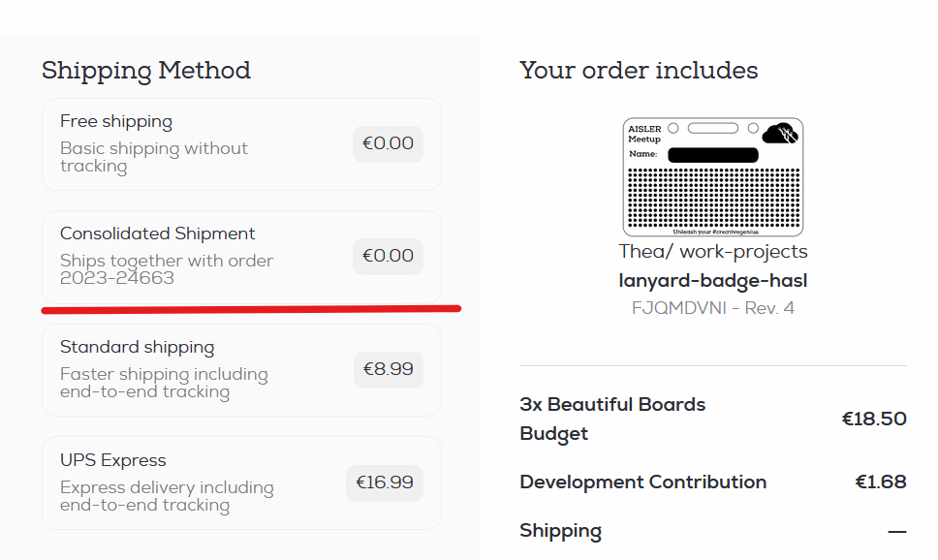Click the €18.50 boards price
Screen dimensions: 938x560
pos(874,419)
